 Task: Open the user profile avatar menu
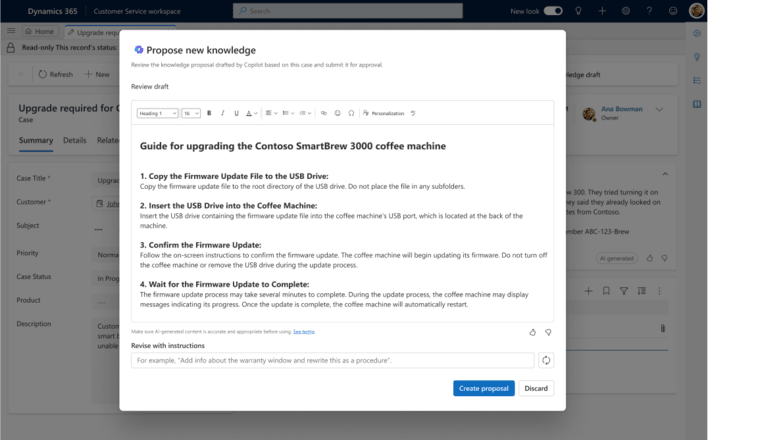coord(696,11)
